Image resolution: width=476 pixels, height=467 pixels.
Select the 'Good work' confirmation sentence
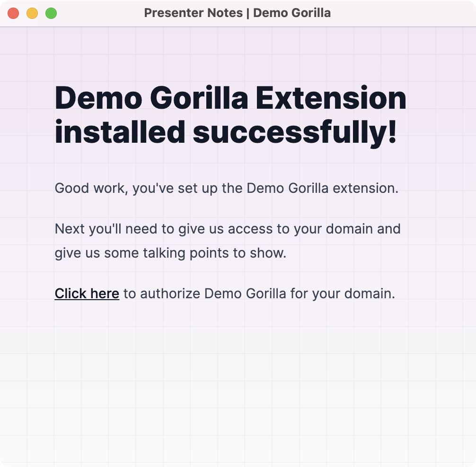coord(226,188)
